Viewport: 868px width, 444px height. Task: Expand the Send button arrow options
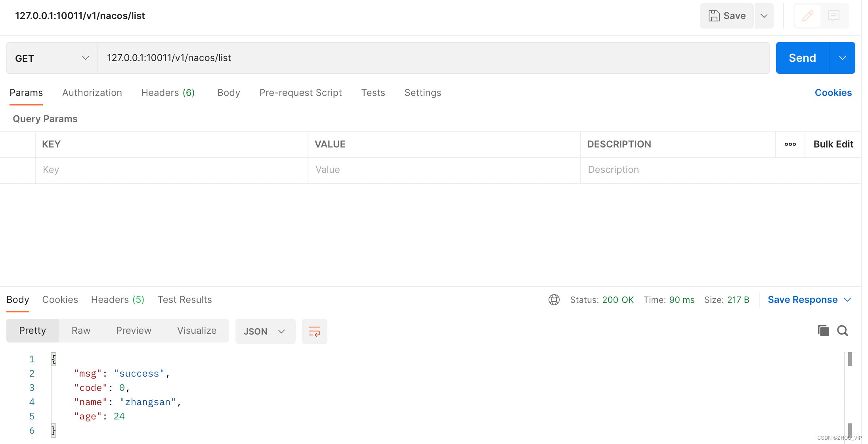coord(843,58)
